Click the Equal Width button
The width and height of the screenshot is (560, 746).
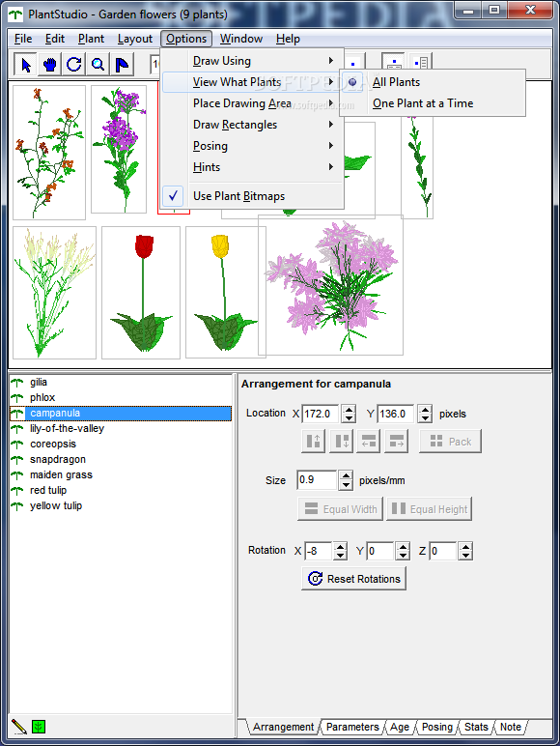tap(340, 509)
